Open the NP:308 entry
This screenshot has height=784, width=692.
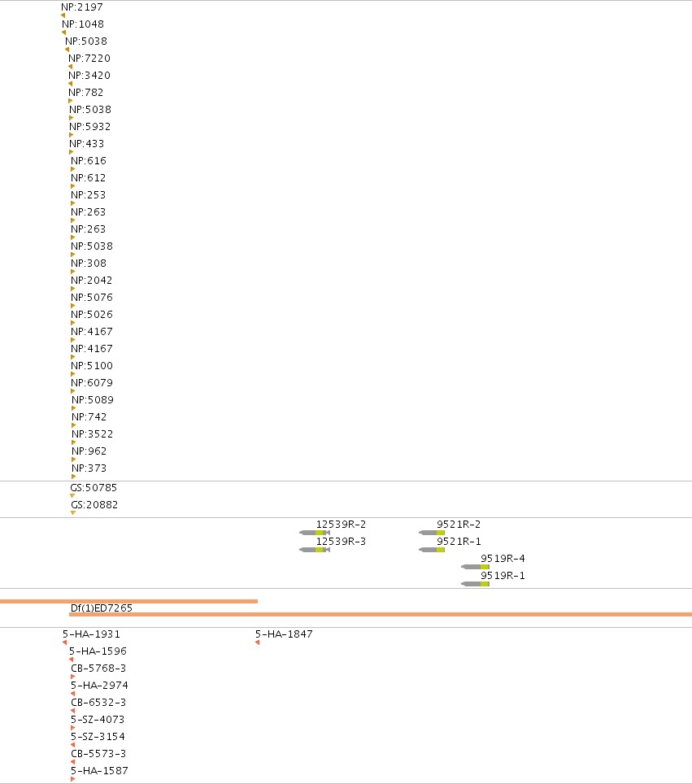point(89,263)
